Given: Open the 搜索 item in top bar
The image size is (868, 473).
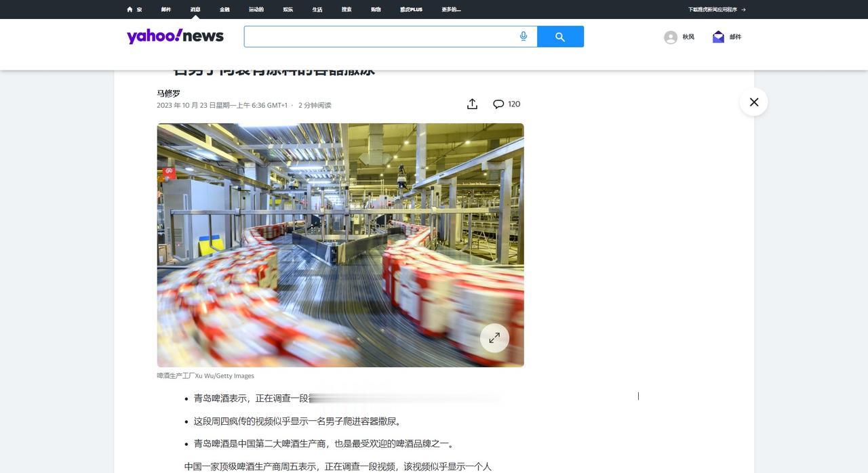Looking at the screenshot, I should click(x=347, y=9).
